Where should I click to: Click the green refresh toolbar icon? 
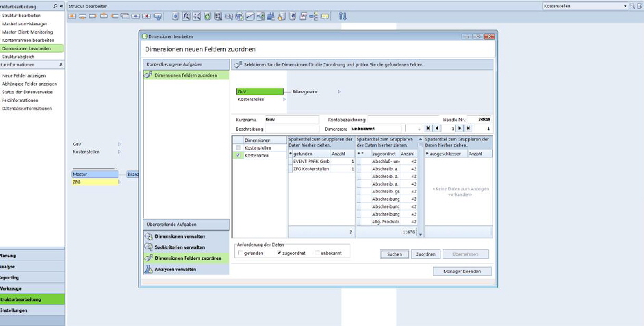[x=207, y=16]
